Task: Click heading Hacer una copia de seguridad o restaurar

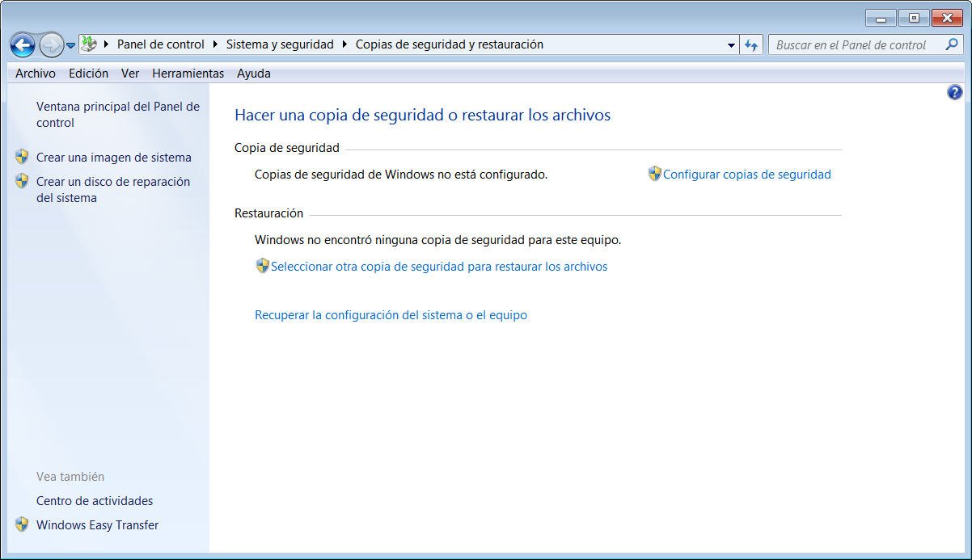Action: 422,115
